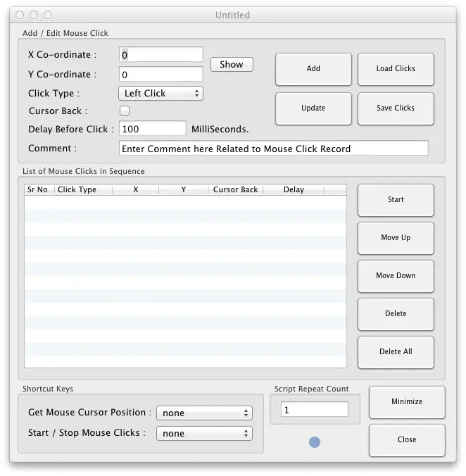Open the Click Type dropdown

160,93
